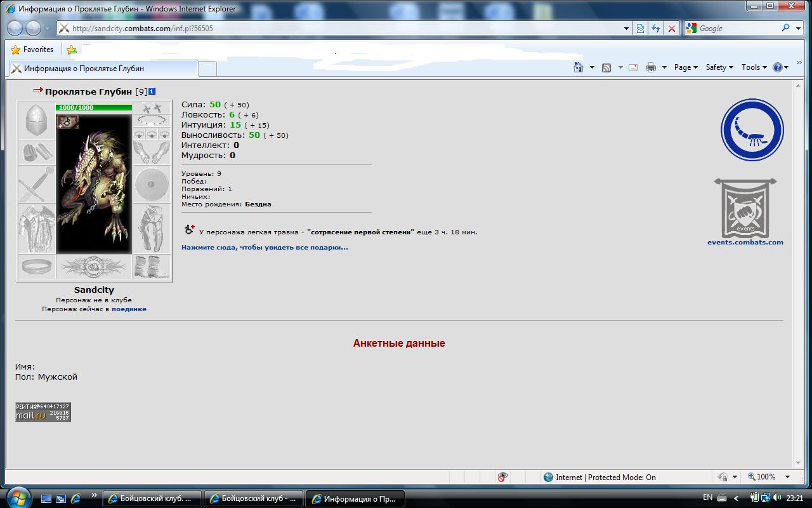This screenshot has height=508, width=812.
Task: Click the blue scorpion Sandcity emblem
Action: tap(752, 130)
